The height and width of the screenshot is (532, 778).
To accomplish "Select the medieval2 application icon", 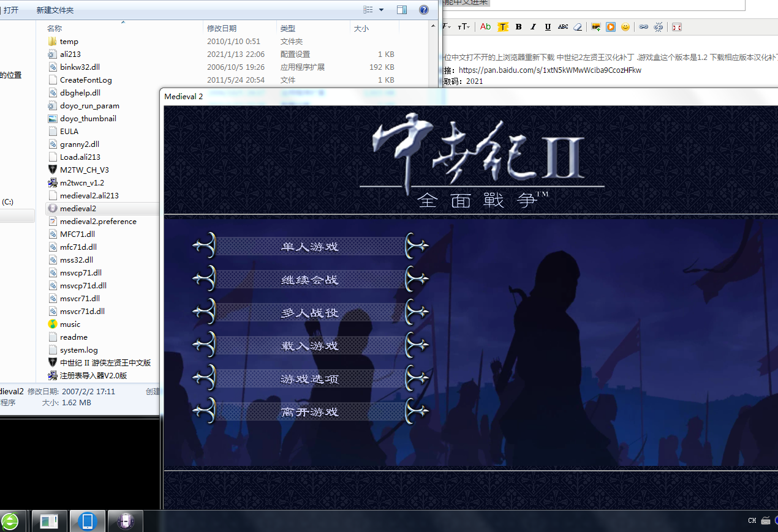I will [53, 208].
